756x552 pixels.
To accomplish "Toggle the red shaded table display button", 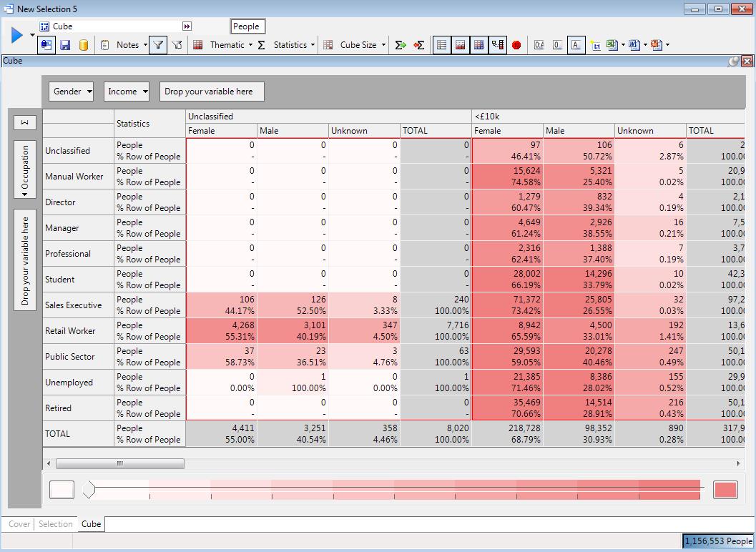I will click(x=461, y=45).
